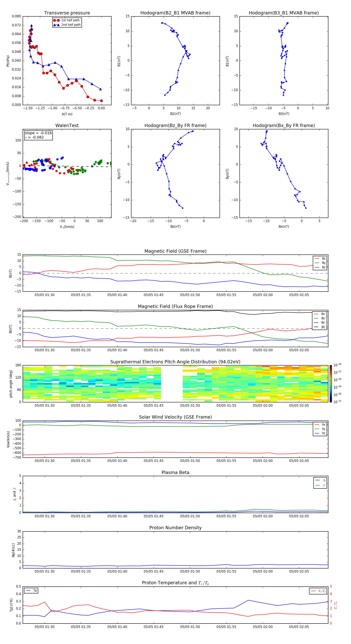
Task: Click the 'Vsw(km/s)' axis label
Action: pos(8,439)
